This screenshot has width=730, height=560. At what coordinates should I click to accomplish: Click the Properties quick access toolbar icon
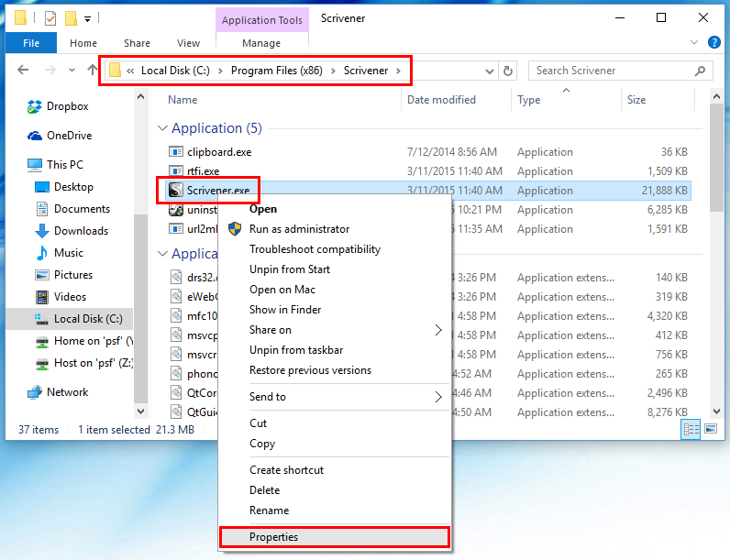click(50, 18)
